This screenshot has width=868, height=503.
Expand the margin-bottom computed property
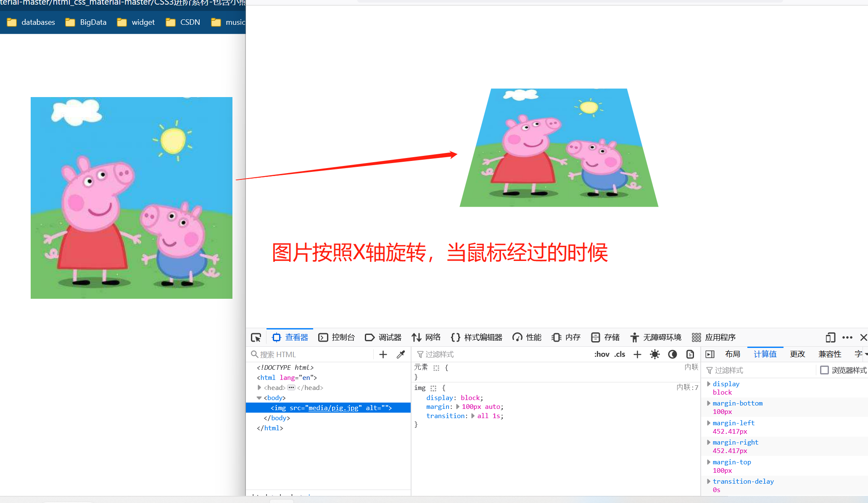tap(709, 403)
